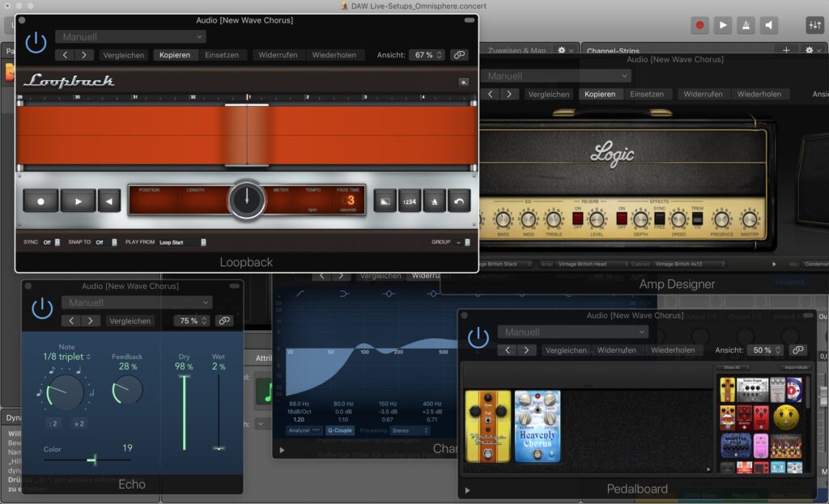829x504 pixels.
Task: Open the Channel EQ Processing Stereo menu
Action: tap(410, 430)
